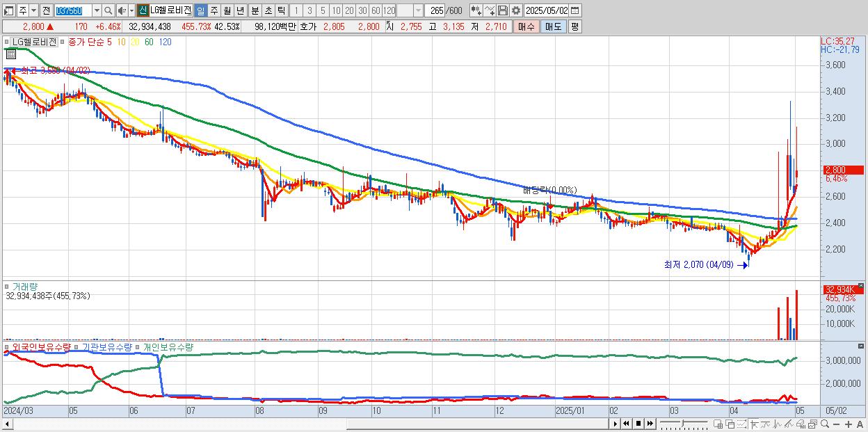The width and height of the screenshot is (868, 432).
Task: Click the overlapping windows icon
Action: pos(730,424)
